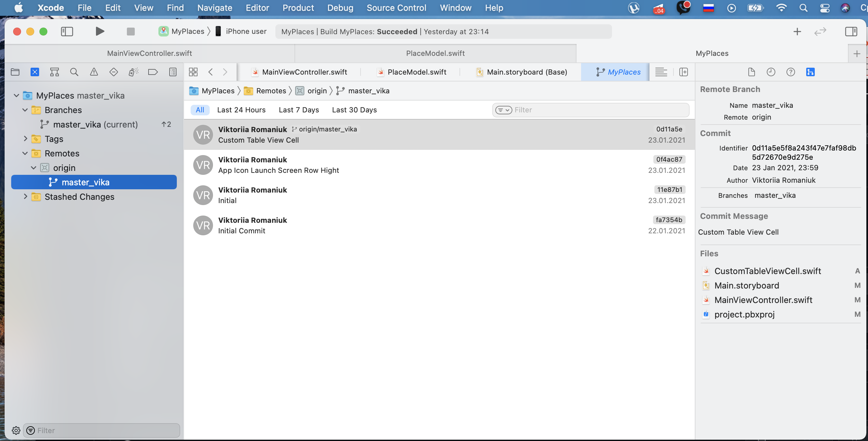Open the Issue navigator warning icon
Viewport: 868px width, 441px height.
click(x=94, y=72)
